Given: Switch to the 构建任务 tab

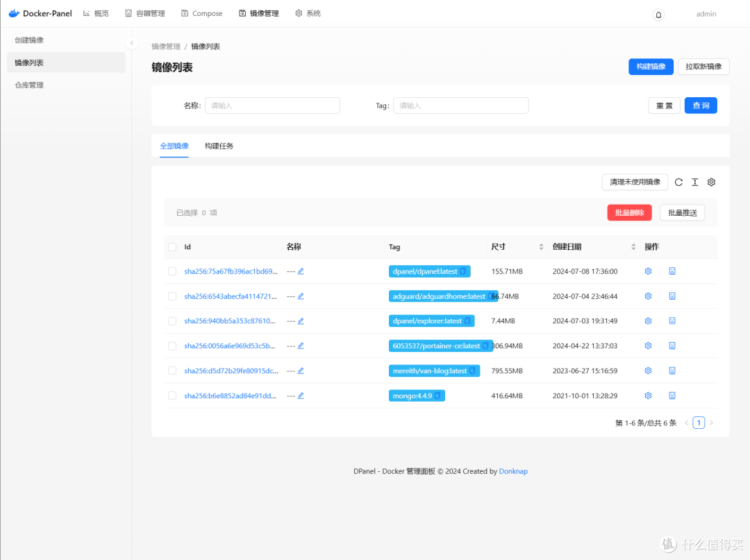Looking at the screenshot, I should tap(219, 146).
